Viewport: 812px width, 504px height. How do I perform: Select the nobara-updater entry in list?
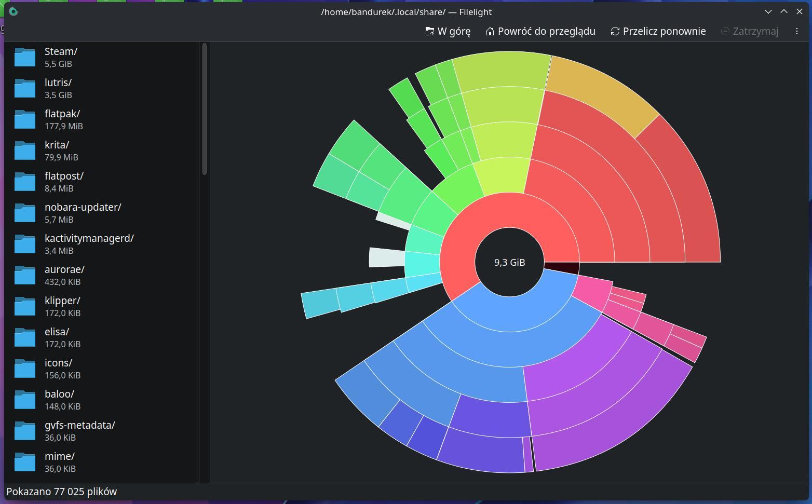[x=83, y=213]
